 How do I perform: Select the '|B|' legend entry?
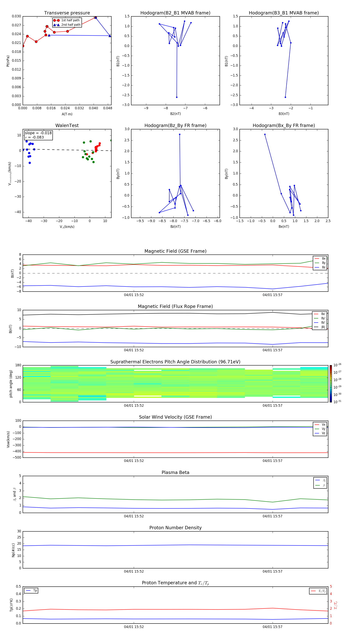coord(320,327)
